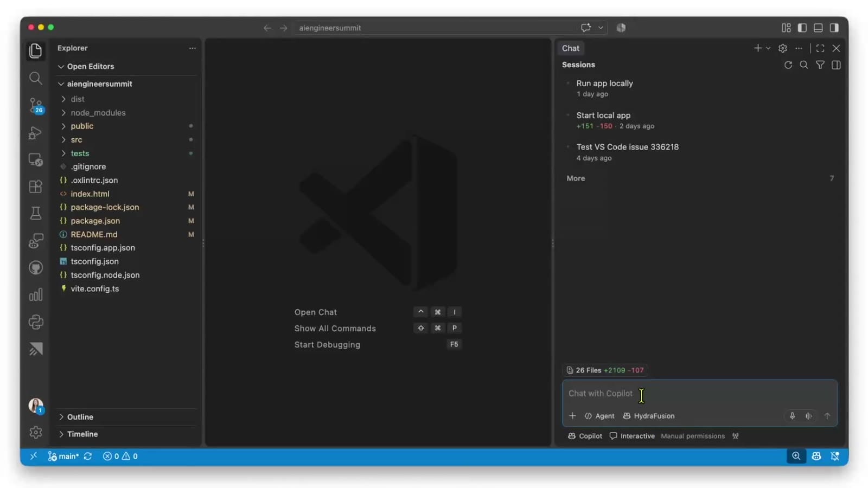The width and height of the screenshot is (868, 488).
Task: Toggle secondary side bar in title bar
Action: 834,28
